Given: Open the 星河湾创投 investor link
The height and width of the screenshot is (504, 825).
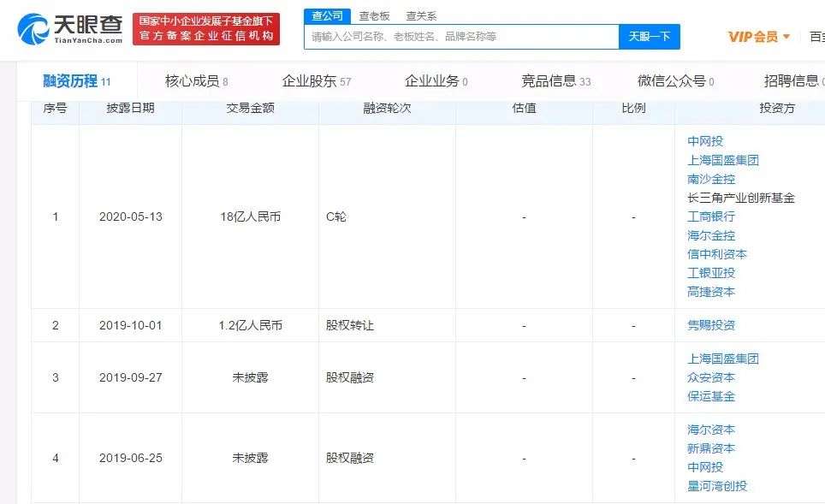Looking at the screenshot, I should tap(717, 486).
